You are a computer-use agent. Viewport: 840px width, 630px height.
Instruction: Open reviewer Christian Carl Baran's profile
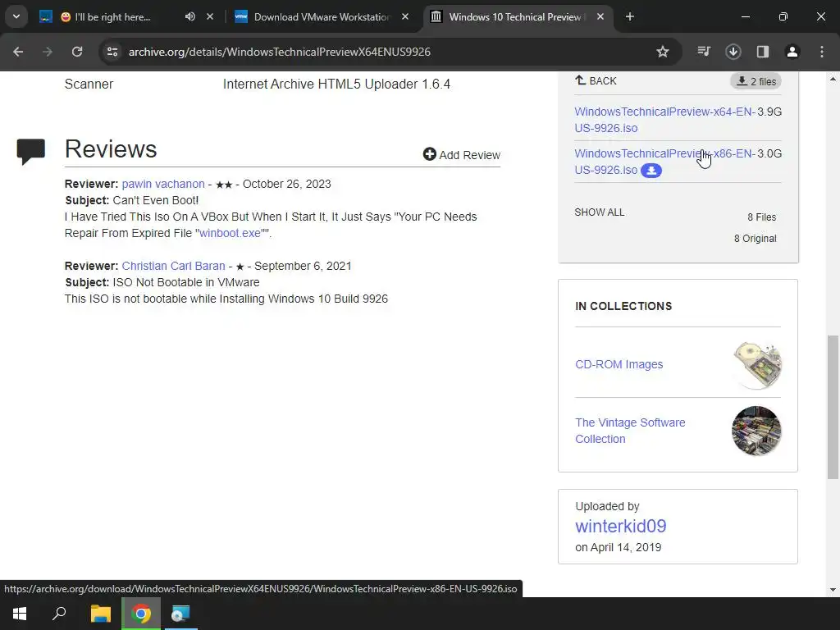click(174, 266)
